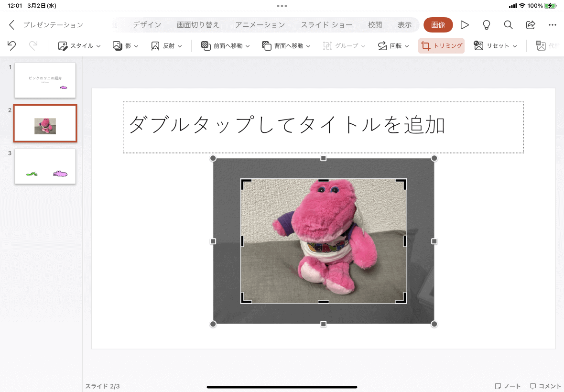Click the Rotate (回転) icon

[382, 46]
